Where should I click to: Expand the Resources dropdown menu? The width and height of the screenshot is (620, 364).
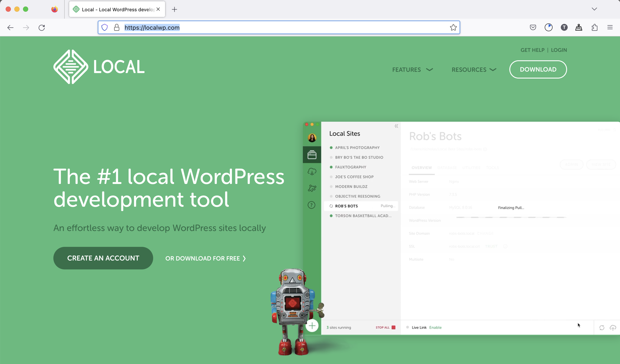pos(474,70)
